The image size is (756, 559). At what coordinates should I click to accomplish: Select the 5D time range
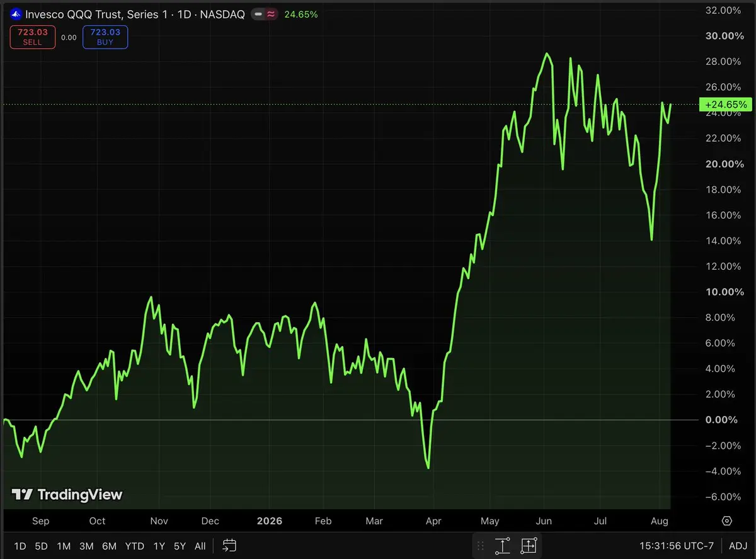(x=41, y=546)
